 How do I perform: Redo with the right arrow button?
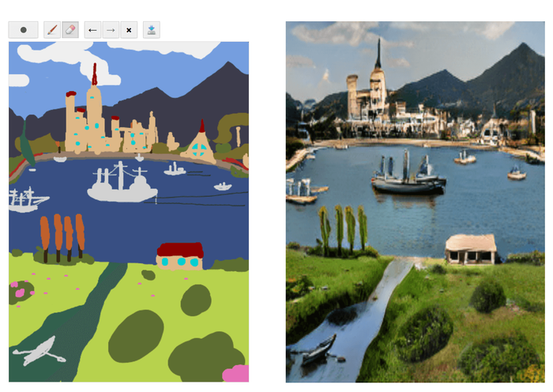(111, 30)
